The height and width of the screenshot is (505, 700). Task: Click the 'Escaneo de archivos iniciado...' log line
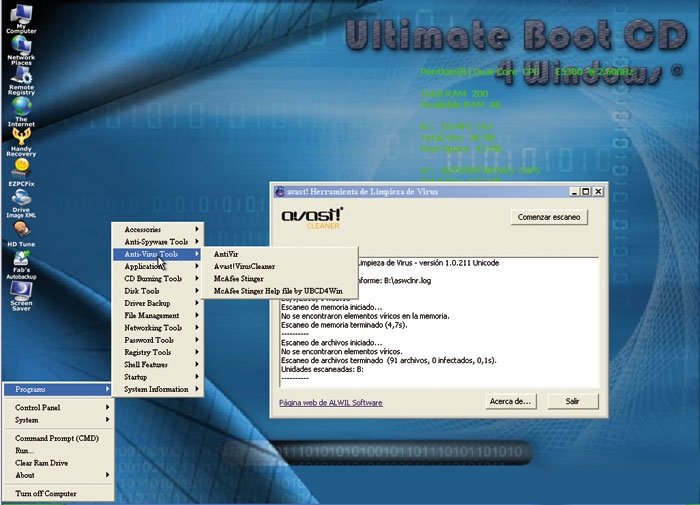332,342
